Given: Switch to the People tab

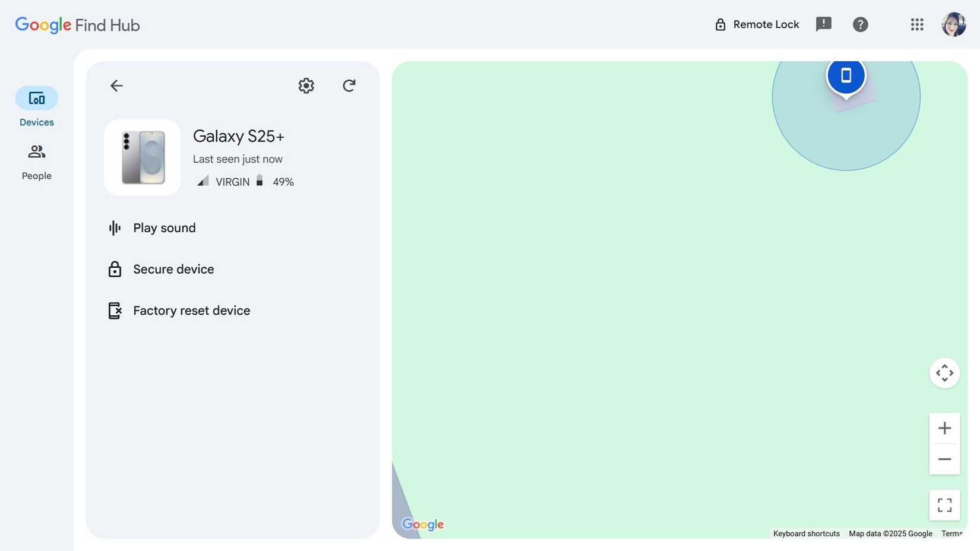Looking at the screenshot, I should click(36, 160).
